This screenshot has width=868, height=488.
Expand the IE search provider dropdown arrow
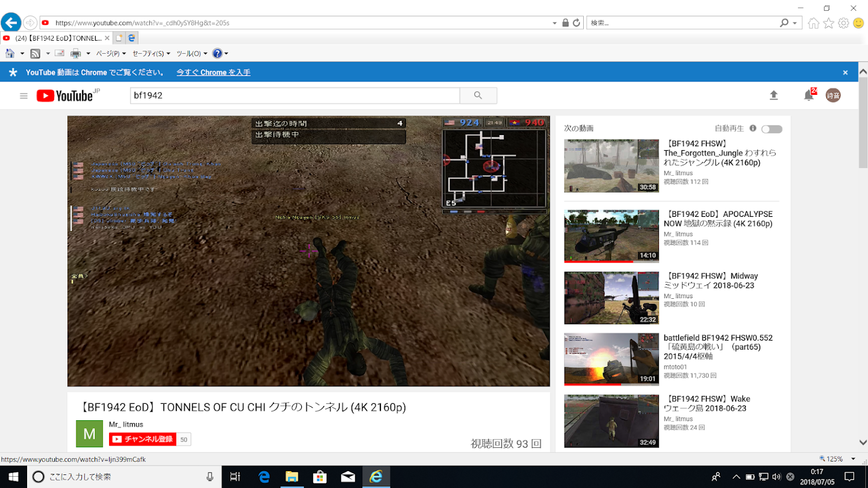click(795, 23)
